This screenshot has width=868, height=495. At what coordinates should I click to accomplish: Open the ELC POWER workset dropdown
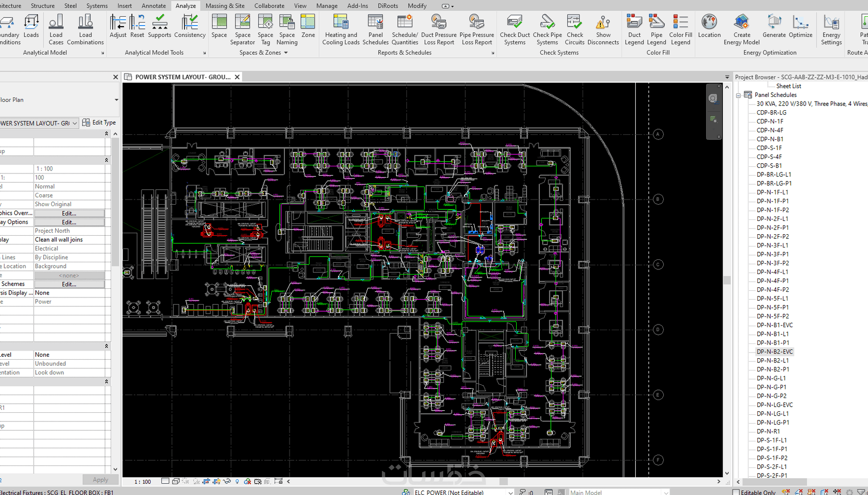tap(510, 492)
